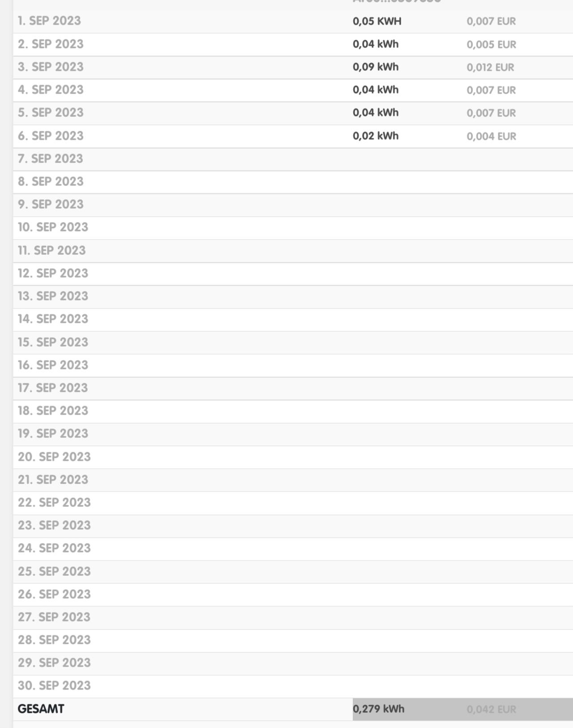Select the 30. SEP 2023 row
The height and width of the screenshot is (728, 573).
click(x=293, y=686)
